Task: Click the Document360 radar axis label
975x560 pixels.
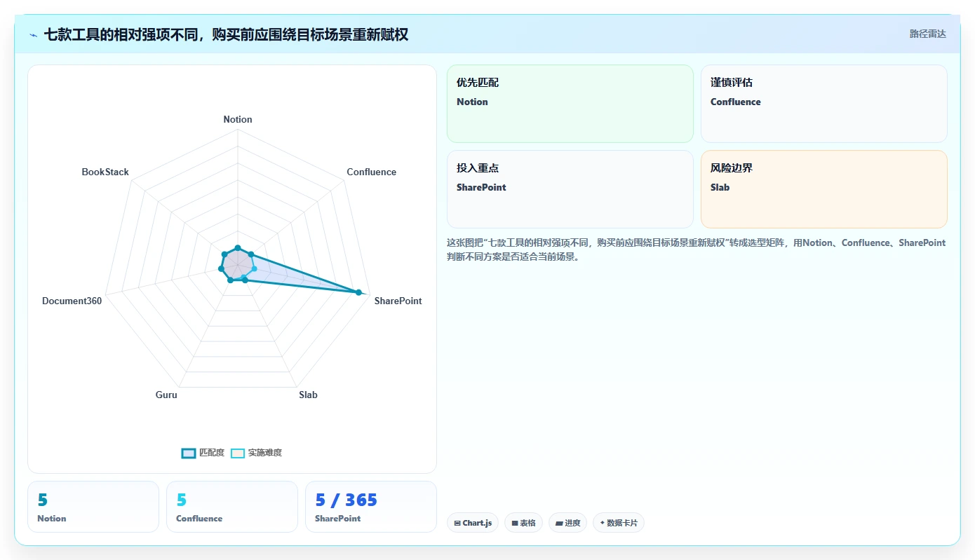Action: (72, 301)
